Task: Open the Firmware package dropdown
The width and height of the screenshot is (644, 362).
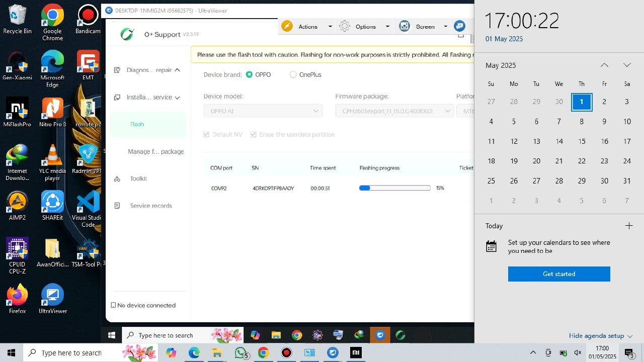Action: (x=394, y=111)
